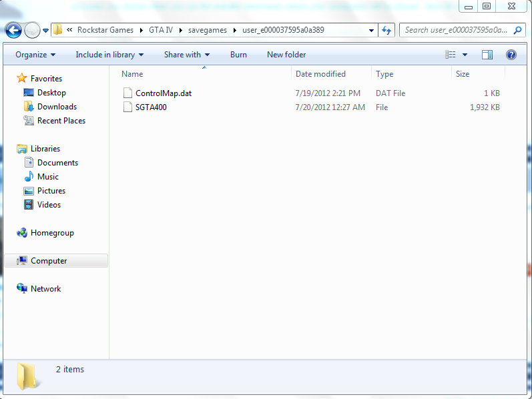532x399 pixels.
Task: Select user_e000037595a0a389 breadcrumb segment
Action: point(283,30)
